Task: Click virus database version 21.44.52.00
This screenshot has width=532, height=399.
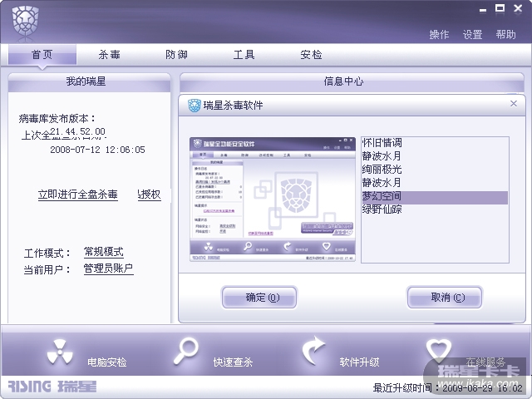Action: tap(77, 131)
